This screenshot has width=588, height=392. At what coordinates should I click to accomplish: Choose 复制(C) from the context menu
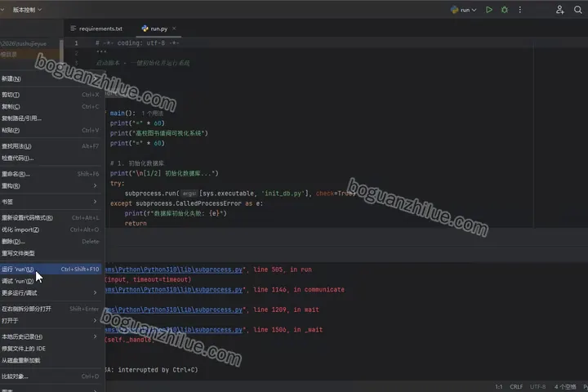point(51,106)
